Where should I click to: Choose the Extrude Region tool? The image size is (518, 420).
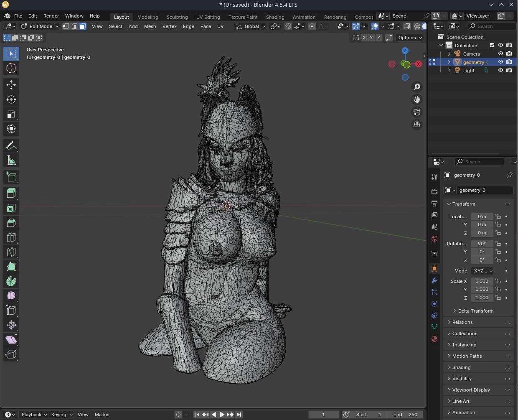point(11,193)
